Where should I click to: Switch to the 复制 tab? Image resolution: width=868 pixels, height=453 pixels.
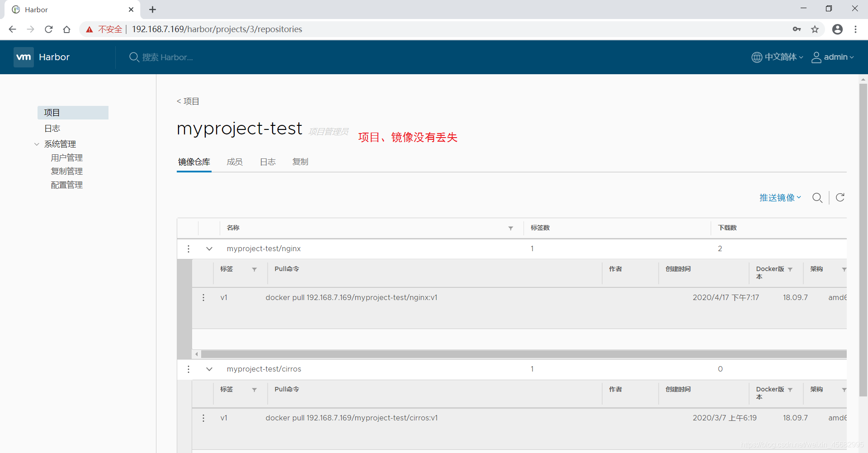pyautogui.click(x=300, y=162)
